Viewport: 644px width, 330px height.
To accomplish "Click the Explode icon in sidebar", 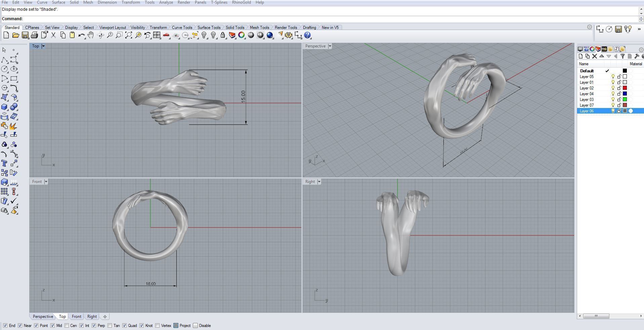I will [x=14, y=126].
